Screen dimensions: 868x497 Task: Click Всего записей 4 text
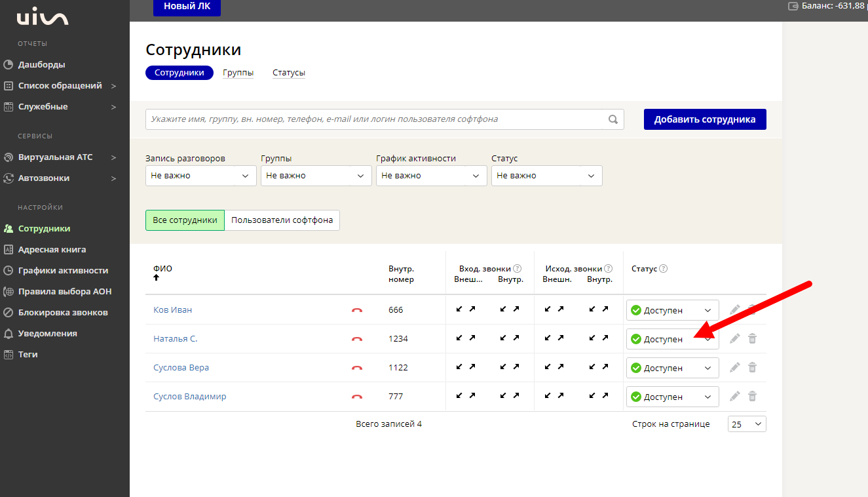[388, 424]
